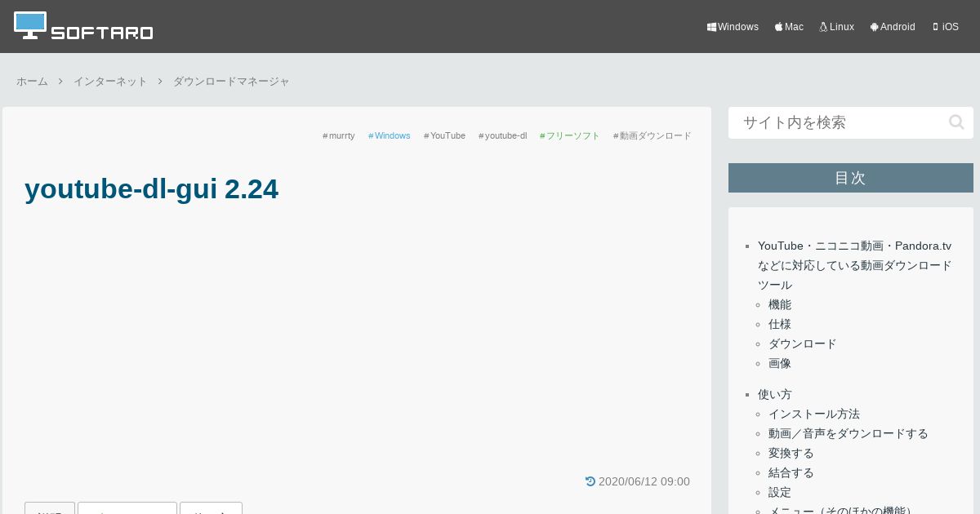Jump to 結合する in table of contents
Image resolution: width=980 pixels, height=514 pixels.
(x=791, y=472)
